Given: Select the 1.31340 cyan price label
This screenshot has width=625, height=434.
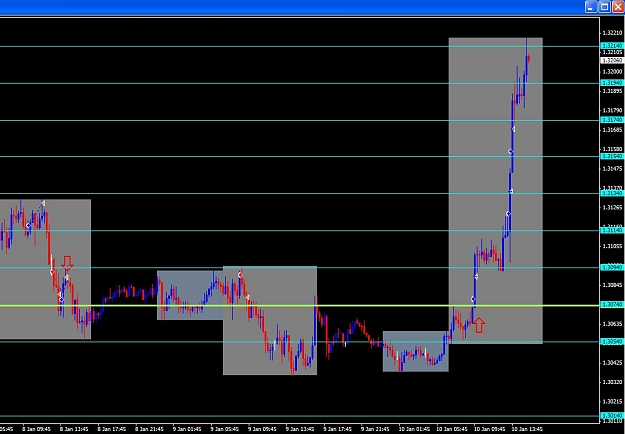Looking at the screenshot, I should [x=612, y=194].
